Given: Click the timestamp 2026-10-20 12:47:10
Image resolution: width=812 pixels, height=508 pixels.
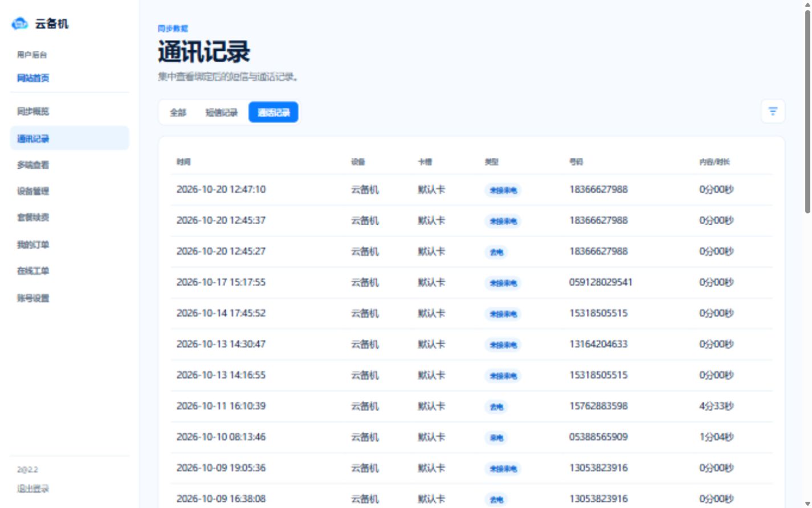Looking at the screenshot, I should [221, 189].
